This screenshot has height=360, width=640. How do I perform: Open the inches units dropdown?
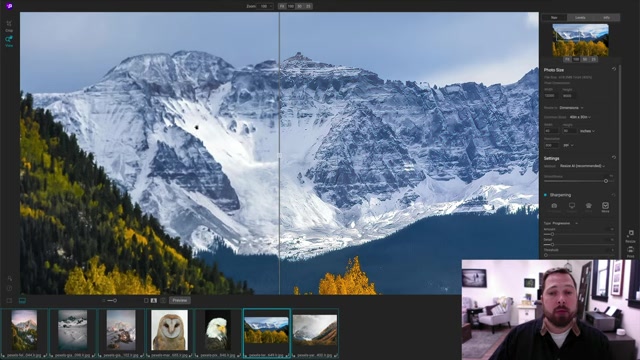[x=587, y=131]
